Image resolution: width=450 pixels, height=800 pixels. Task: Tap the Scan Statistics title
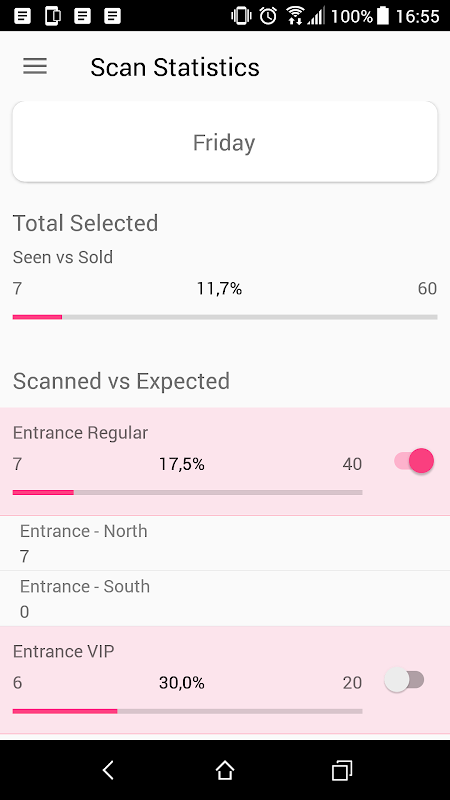tap(175, 67)
